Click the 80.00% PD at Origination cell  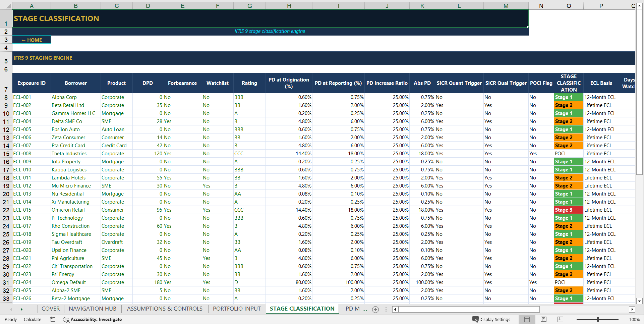click(289, 282)
